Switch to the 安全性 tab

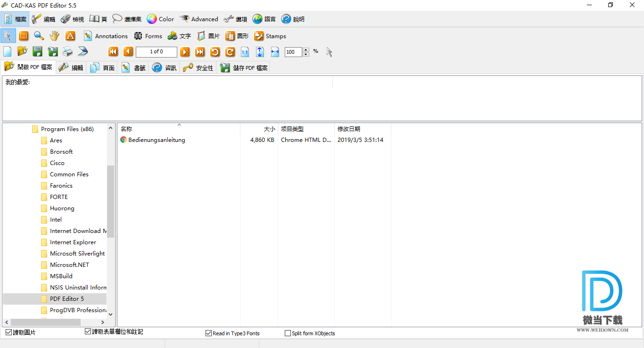pyautogui.click(x=198, y=68)
